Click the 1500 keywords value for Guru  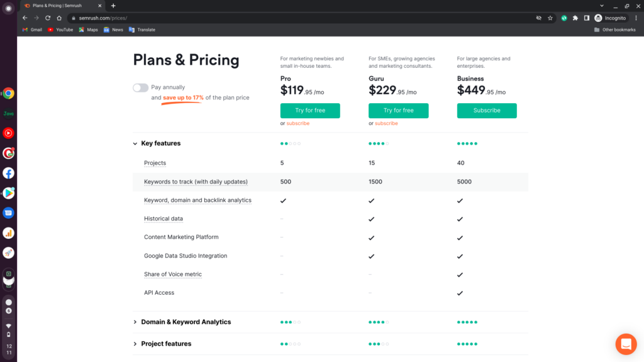pyautogui.click(x=375, y=182)
